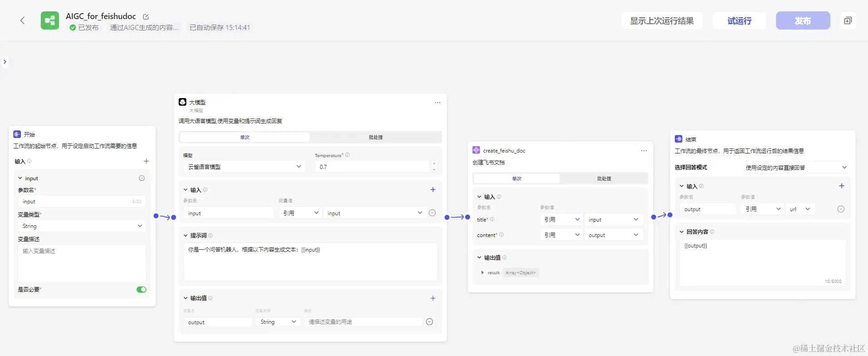Viewport: 868px width, 356px height.
Task: Remove the input parameter in 开始 node
Action: pyautogui.click(x=141, y=178)
